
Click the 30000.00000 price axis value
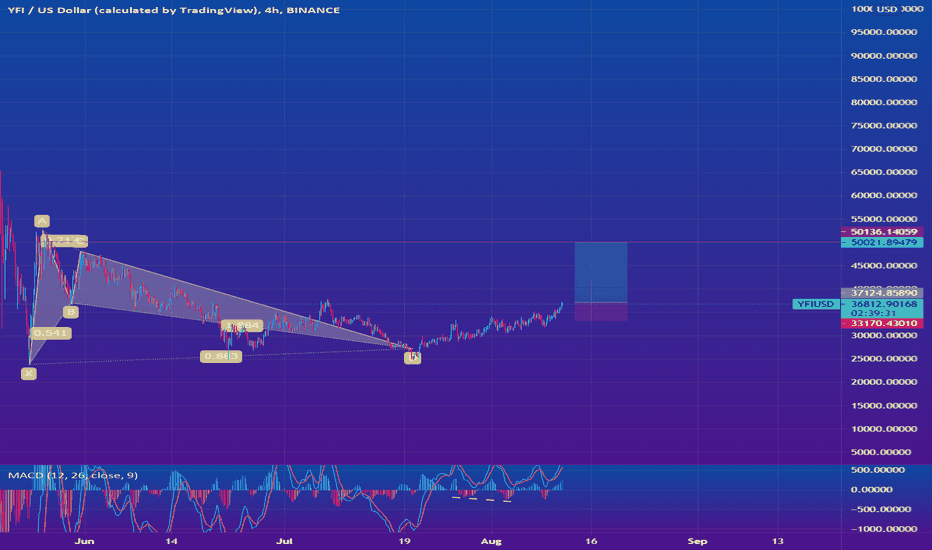pyautogui.click(x=884, y=335)
